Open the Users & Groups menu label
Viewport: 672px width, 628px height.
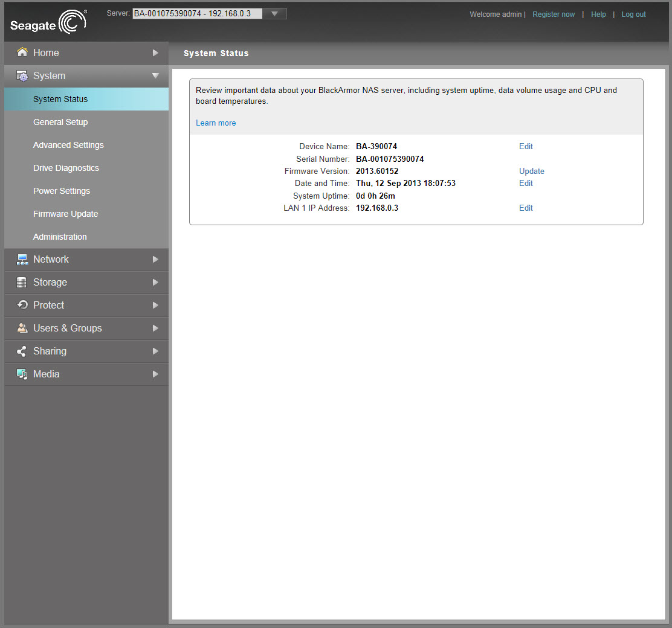point(68,328)
